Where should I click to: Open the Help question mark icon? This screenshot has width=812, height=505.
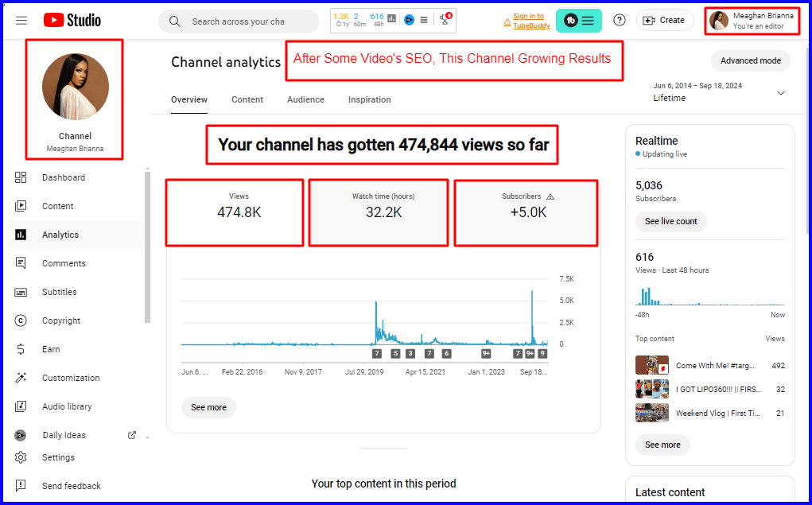click(x=620, y=21)
